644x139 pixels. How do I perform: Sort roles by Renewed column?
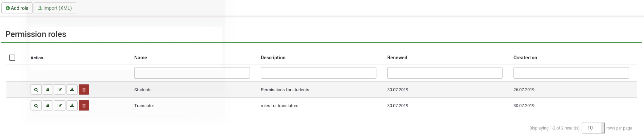[x=397, y=58]
